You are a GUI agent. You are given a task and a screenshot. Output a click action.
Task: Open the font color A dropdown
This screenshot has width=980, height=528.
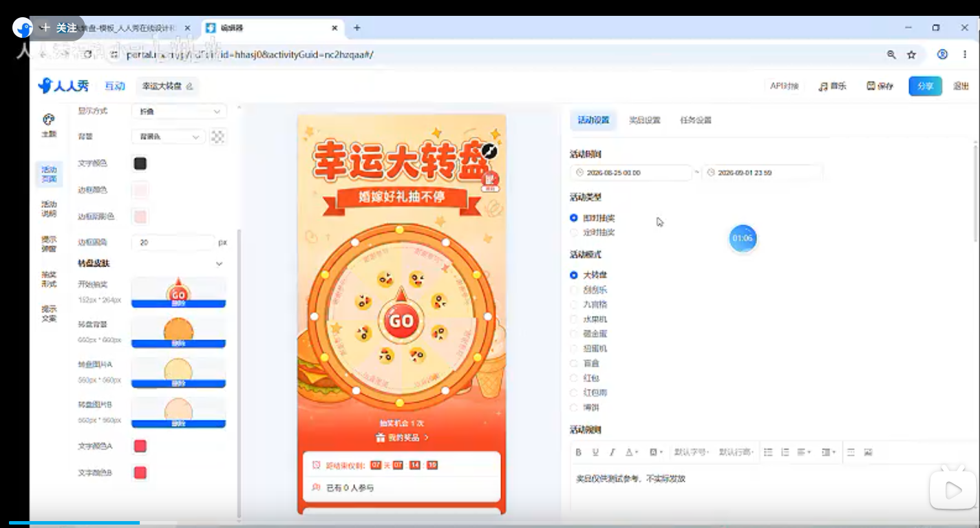632,452
